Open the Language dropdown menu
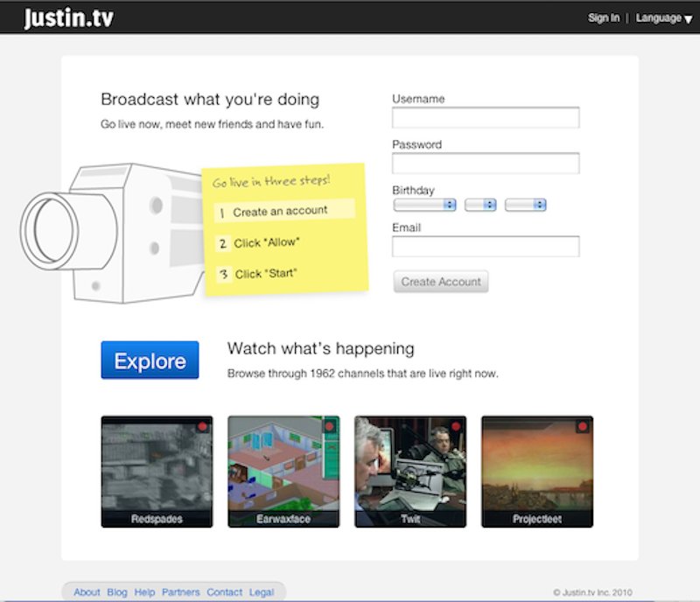Image resolution: width=700 pixels, height=602 pixels. coord(663,17)
